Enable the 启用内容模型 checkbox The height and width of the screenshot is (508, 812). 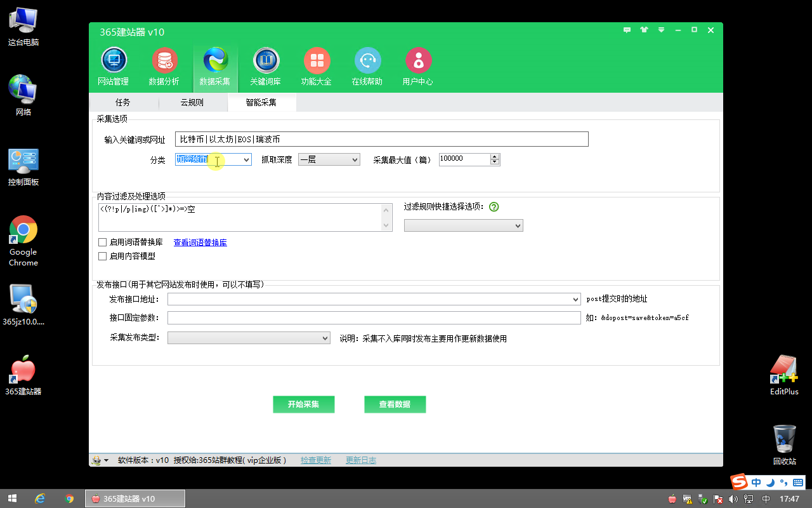(x=102, y=256)
